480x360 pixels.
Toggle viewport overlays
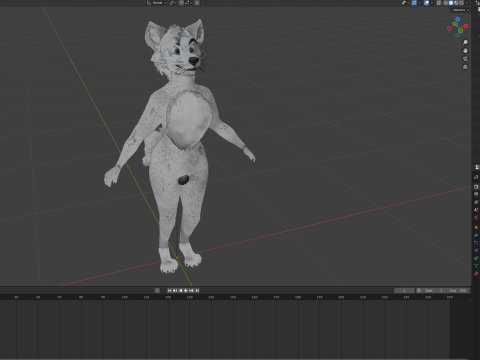(426, 3)
